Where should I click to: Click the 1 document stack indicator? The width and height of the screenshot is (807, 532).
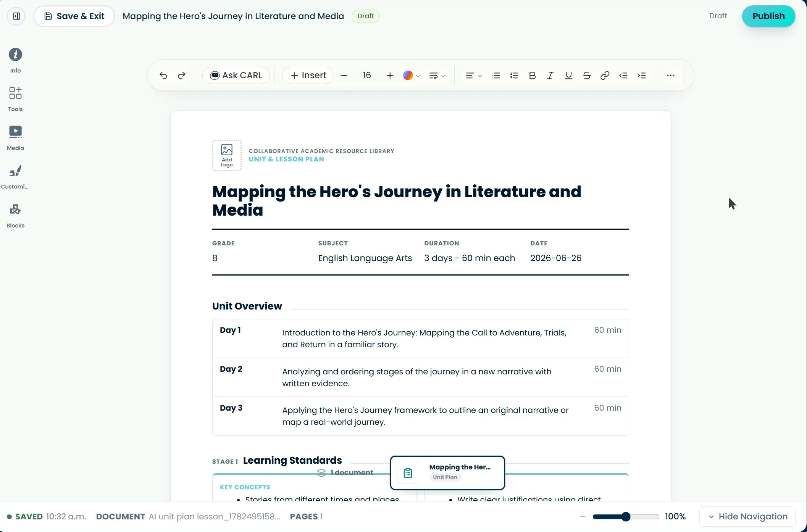click(345, 472)
